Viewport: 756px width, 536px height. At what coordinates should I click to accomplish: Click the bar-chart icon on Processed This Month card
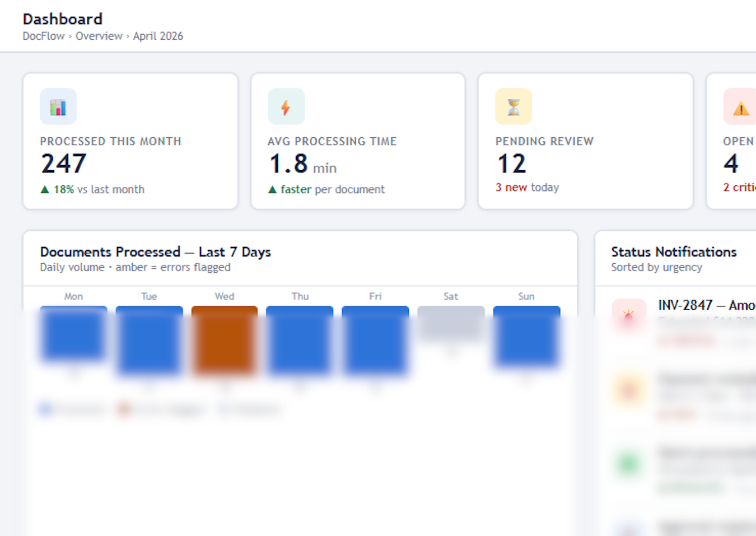[x=58, y=106]
